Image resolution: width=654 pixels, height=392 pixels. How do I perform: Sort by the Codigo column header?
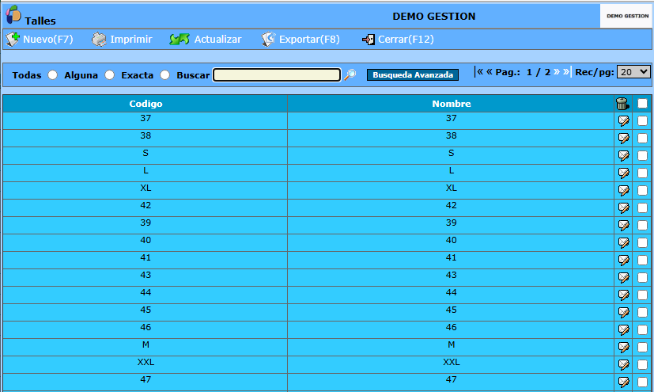point(146,104)
